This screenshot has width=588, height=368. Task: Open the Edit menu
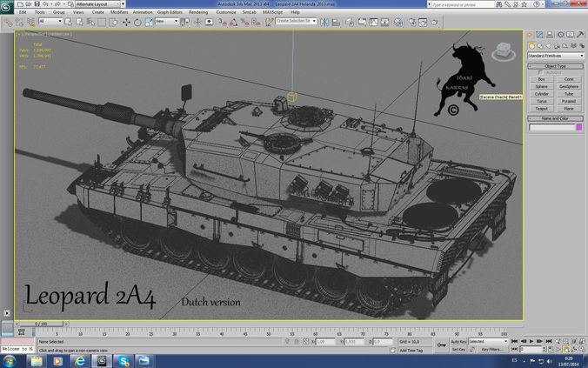pos(23,12)
